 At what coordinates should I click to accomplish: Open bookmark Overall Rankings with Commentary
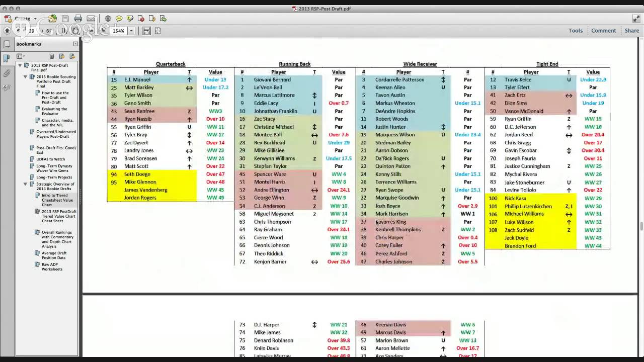[58, 239]
